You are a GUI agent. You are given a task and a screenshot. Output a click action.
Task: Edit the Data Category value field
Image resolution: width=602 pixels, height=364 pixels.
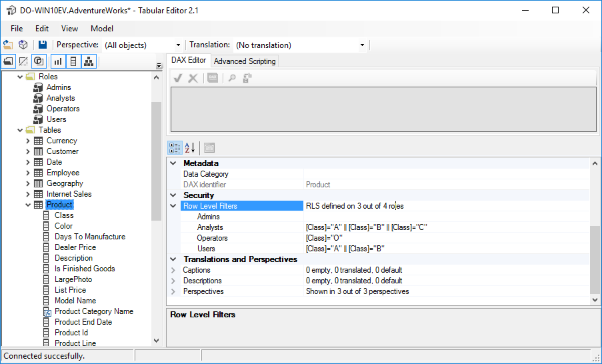tap(446, 174)
